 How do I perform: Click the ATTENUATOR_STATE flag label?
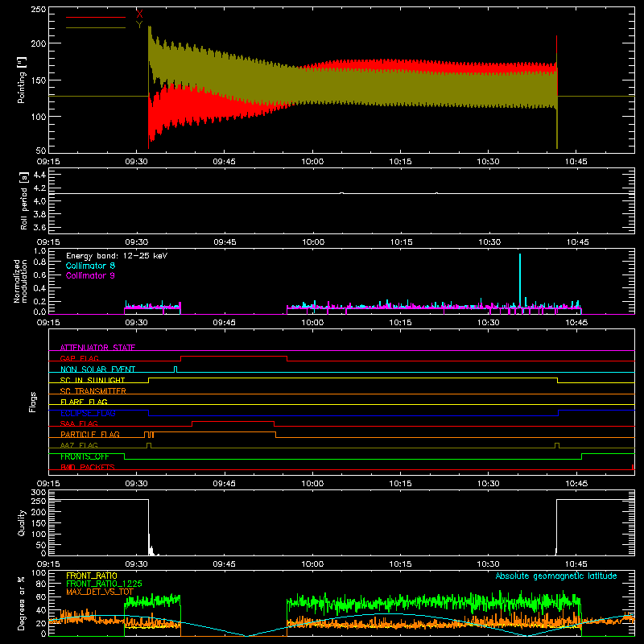point(97,348)
